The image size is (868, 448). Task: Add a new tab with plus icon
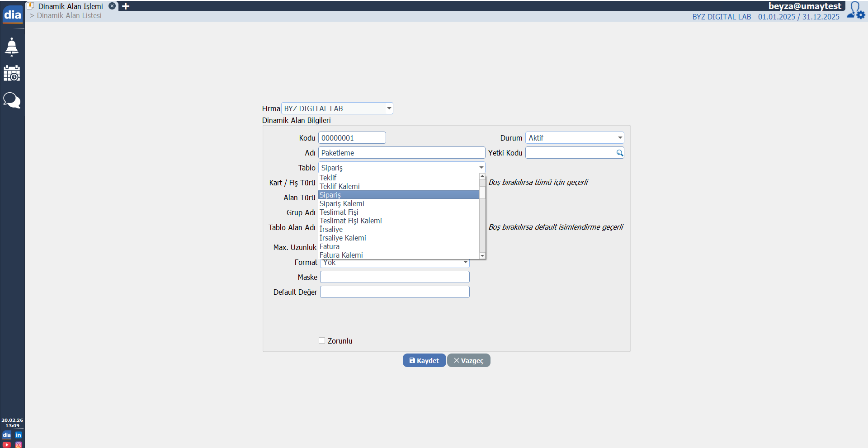click(126, 6)
